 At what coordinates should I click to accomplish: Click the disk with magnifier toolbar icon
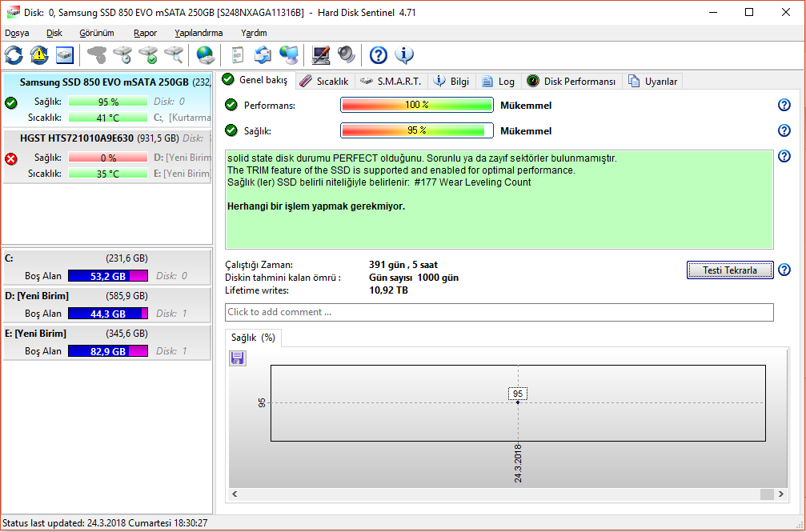(x=174, y=55)
